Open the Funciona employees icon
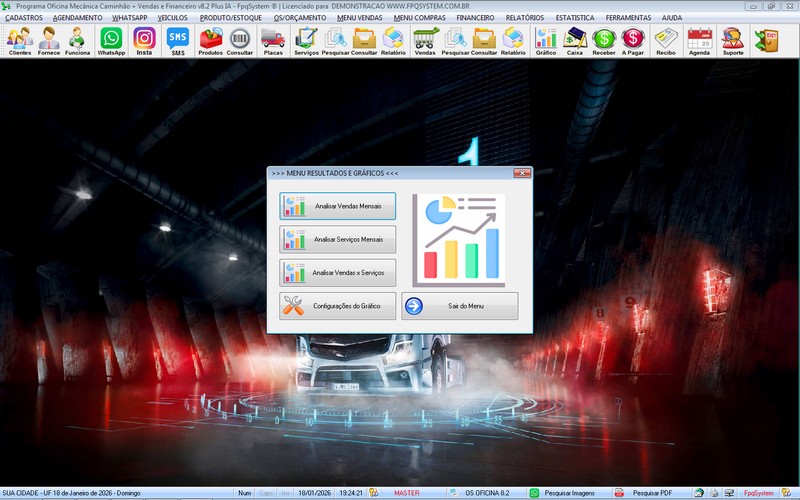 coord(78,41)
